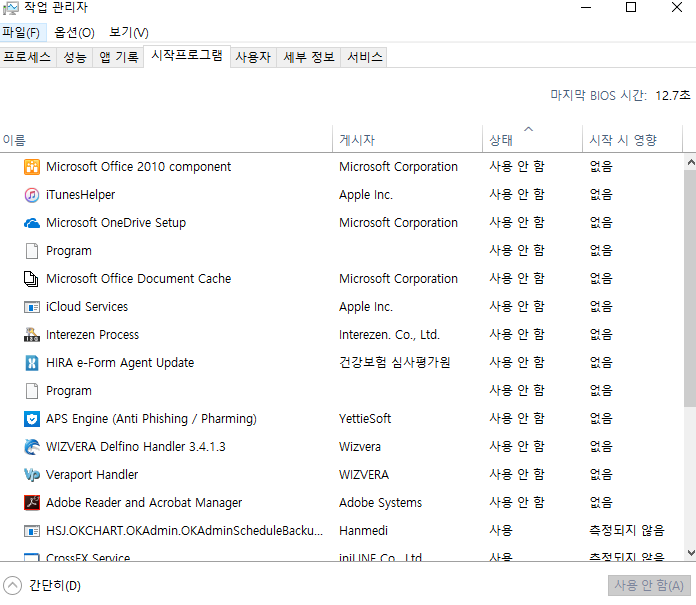The height and width of the screenshot is (605, 696).
Task: Select the iCloud Services entry name
Action: click(x=87, y=307)
